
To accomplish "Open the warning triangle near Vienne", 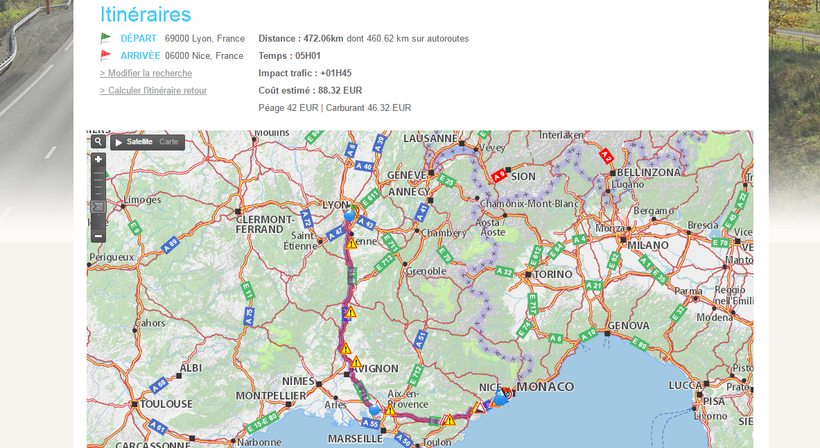I will (x=351, y=244).
